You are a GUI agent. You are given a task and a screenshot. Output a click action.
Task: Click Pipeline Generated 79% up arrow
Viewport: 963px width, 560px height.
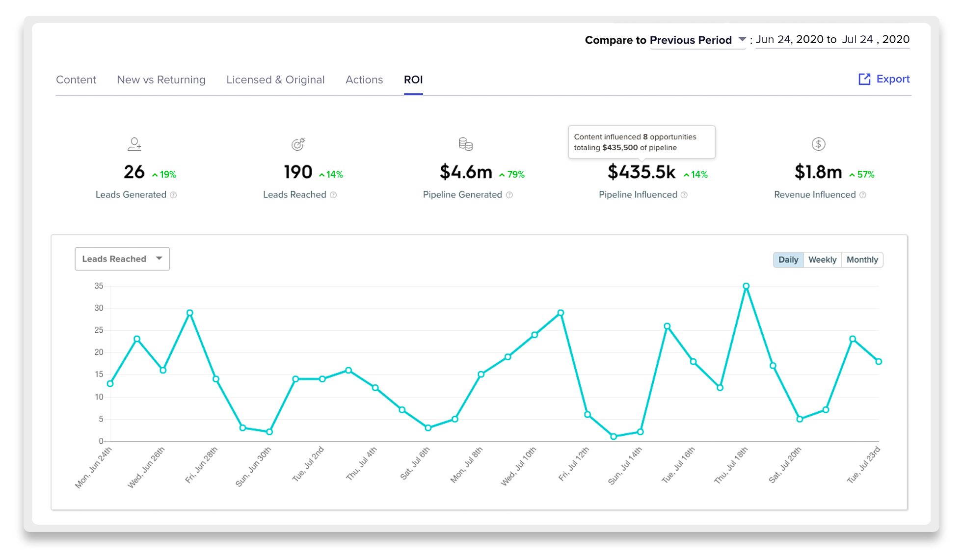tap(502, 175)
